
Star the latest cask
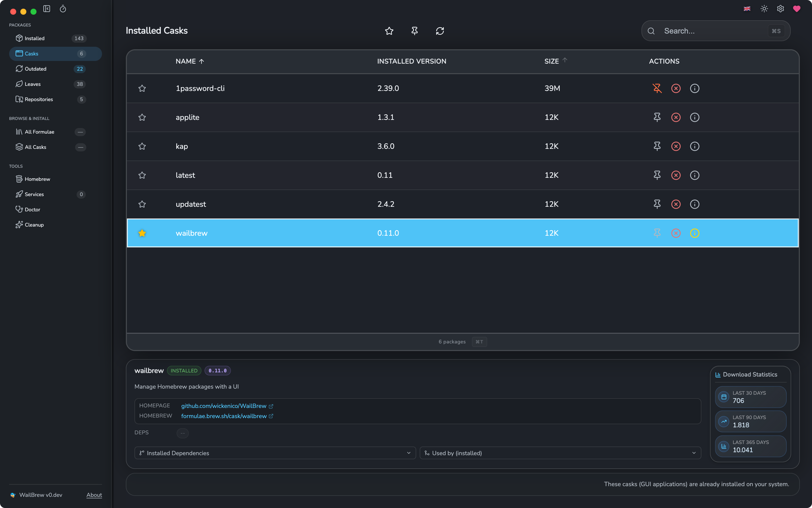coord(142,175)
